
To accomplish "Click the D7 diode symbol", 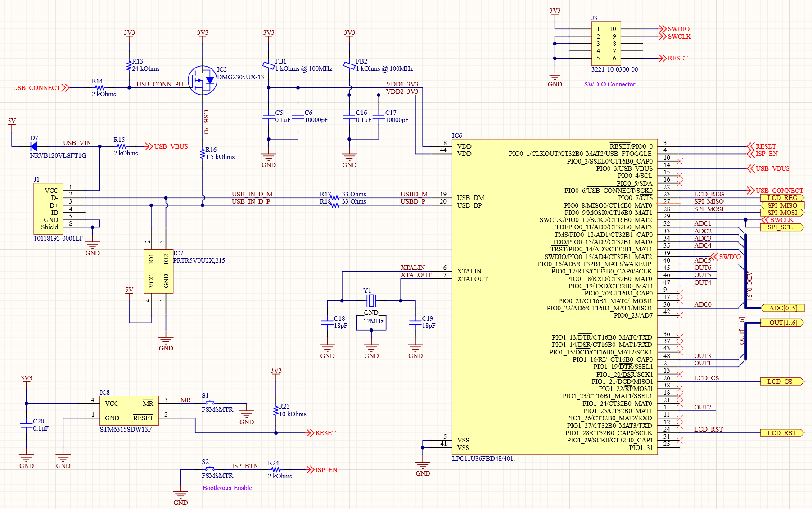I will pos(33,146).
